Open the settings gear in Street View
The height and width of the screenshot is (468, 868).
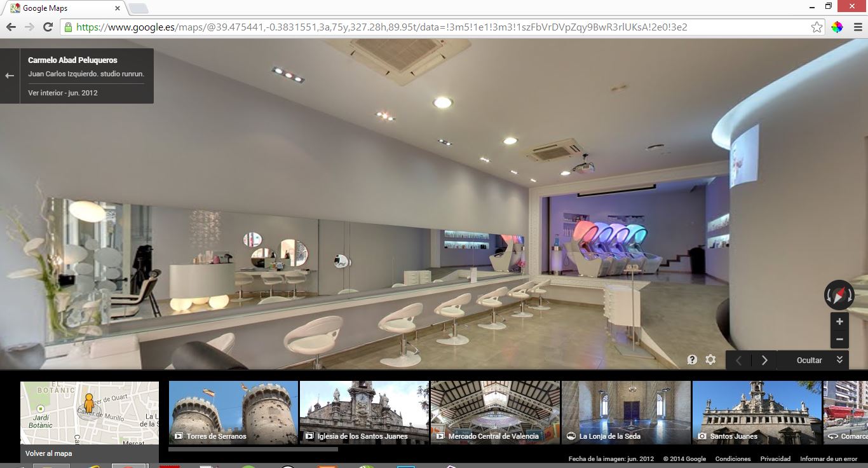710,360
